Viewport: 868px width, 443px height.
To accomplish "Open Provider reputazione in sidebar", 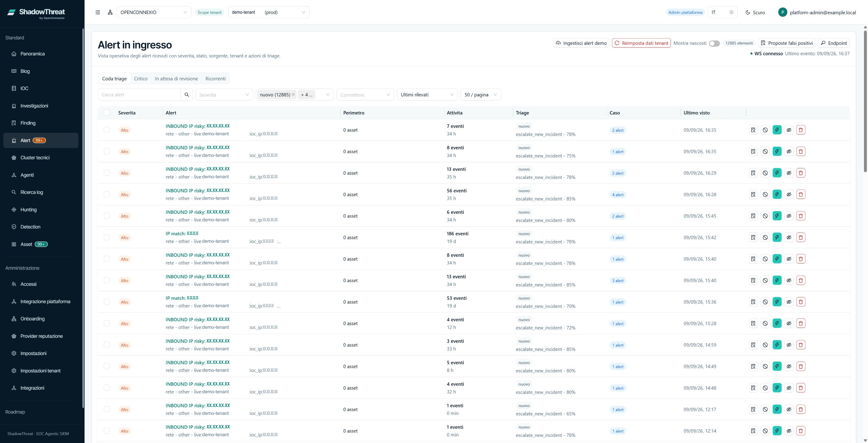I will coord(41,336).
